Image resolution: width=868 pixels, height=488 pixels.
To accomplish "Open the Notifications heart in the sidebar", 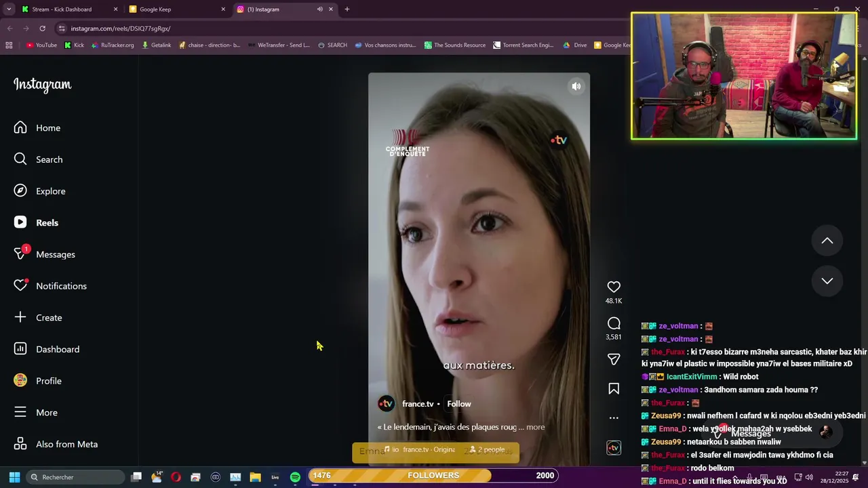I will click(50, 286).
